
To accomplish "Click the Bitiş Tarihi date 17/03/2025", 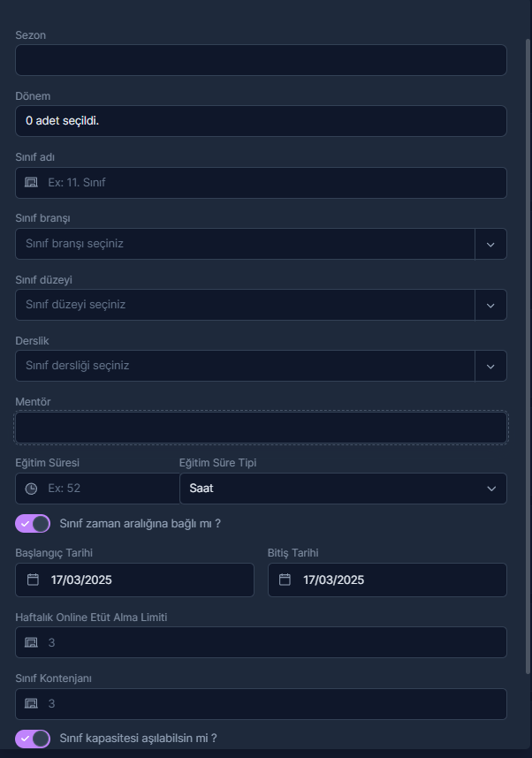I will point(334,580).
